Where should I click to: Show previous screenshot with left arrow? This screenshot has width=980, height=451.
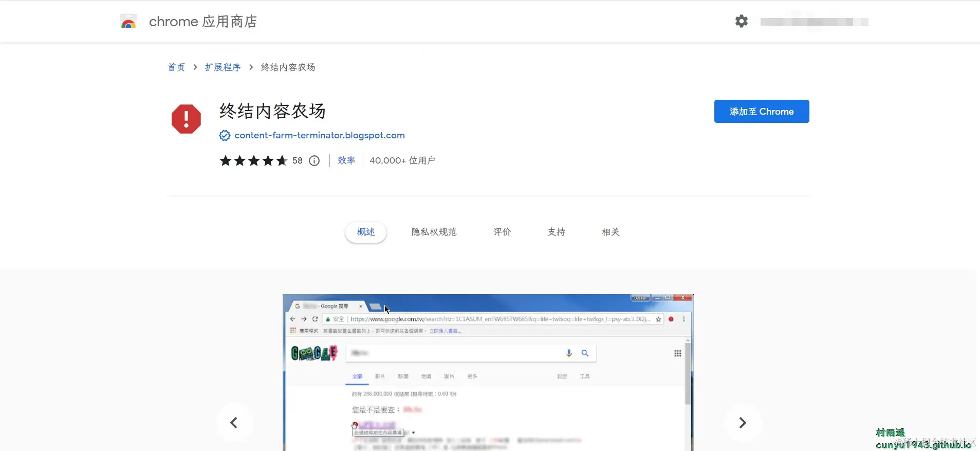[234, 423]
